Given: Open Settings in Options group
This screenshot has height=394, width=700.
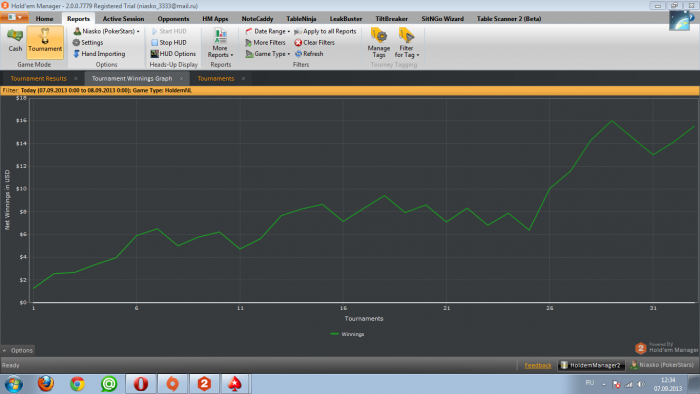Looking at the screenshot, I should (x=88, y=42).
